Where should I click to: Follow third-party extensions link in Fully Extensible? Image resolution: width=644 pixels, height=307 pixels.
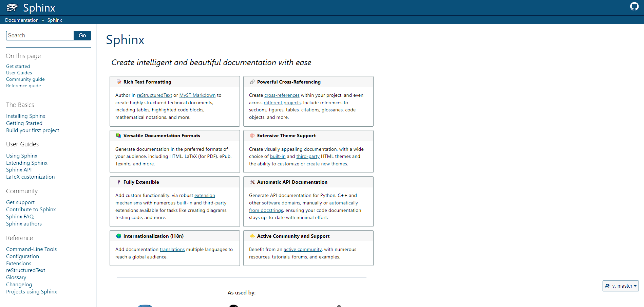215,203
